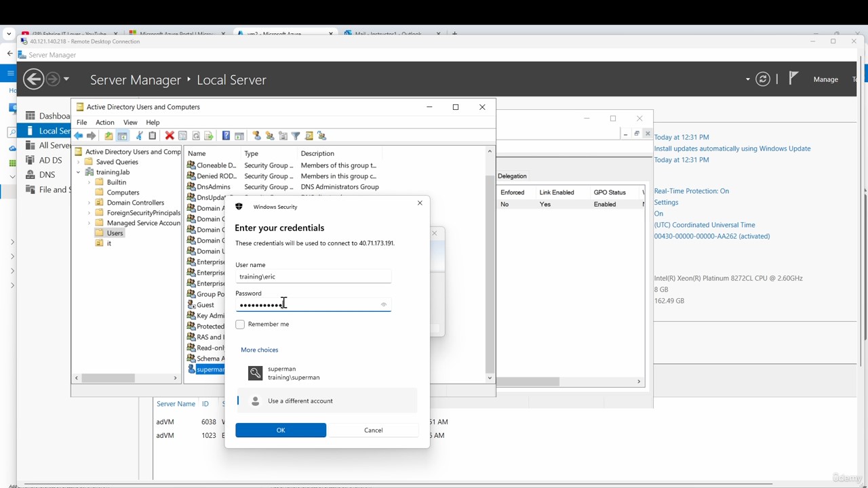Click the Server Manager refresh icon
This screenshot has width=868, height=488.
[x=763, y=79]
